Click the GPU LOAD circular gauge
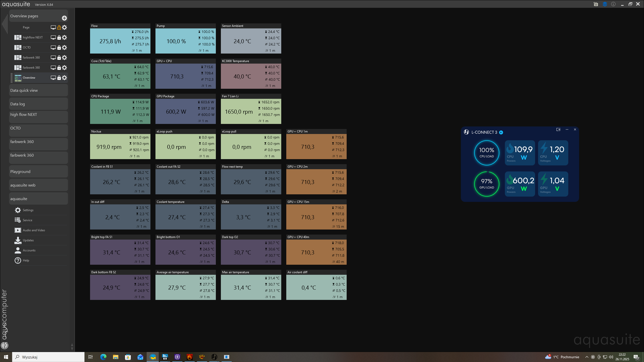This screenshot has height=362, width=644. (x=487, y=184)
